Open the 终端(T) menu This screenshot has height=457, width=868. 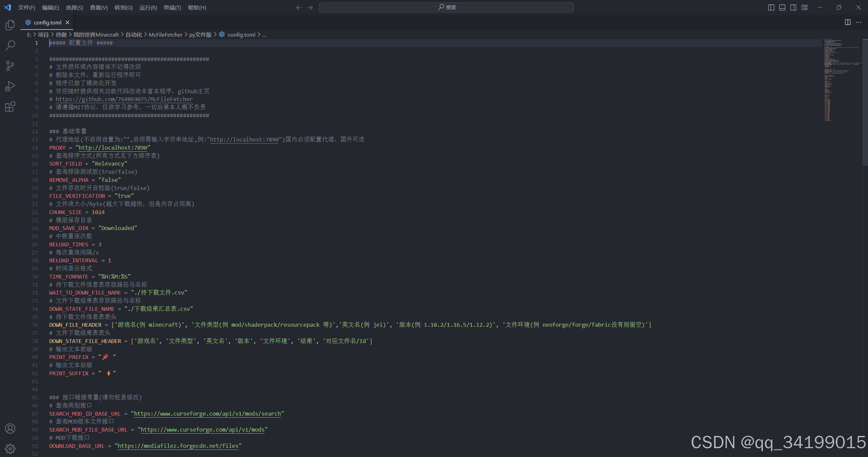[172, 7]
